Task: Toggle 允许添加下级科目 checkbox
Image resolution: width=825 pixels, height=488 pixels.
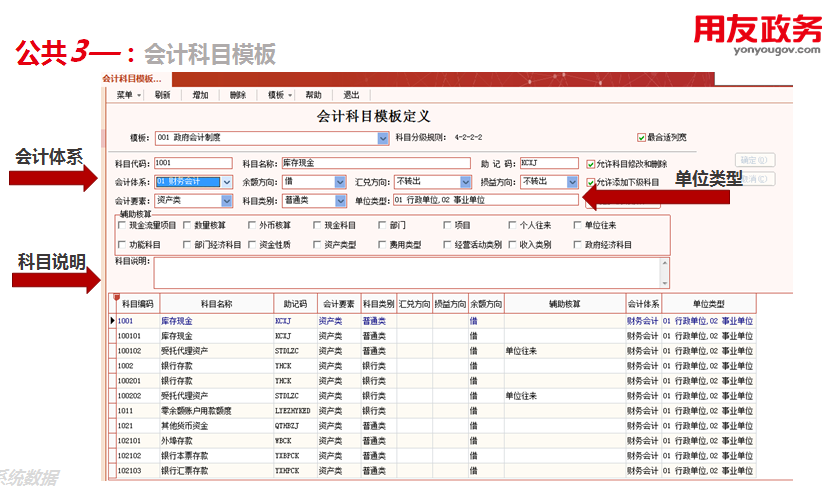Action: 590,182
